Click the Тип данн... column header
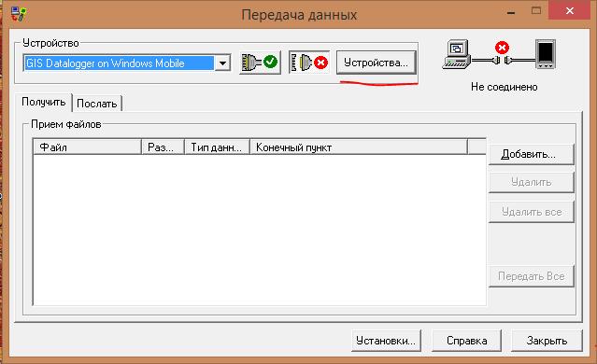 [217, 147]
